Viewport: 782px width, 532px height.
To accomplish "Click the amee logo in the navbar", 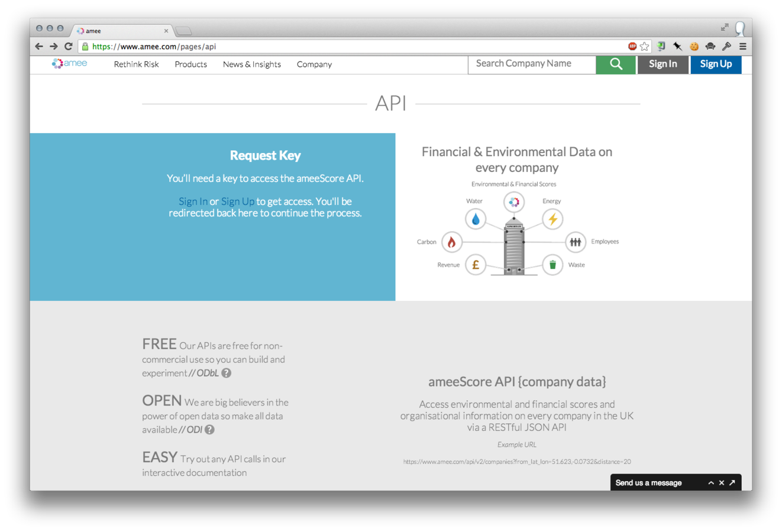I will click(x=70, y=63).
